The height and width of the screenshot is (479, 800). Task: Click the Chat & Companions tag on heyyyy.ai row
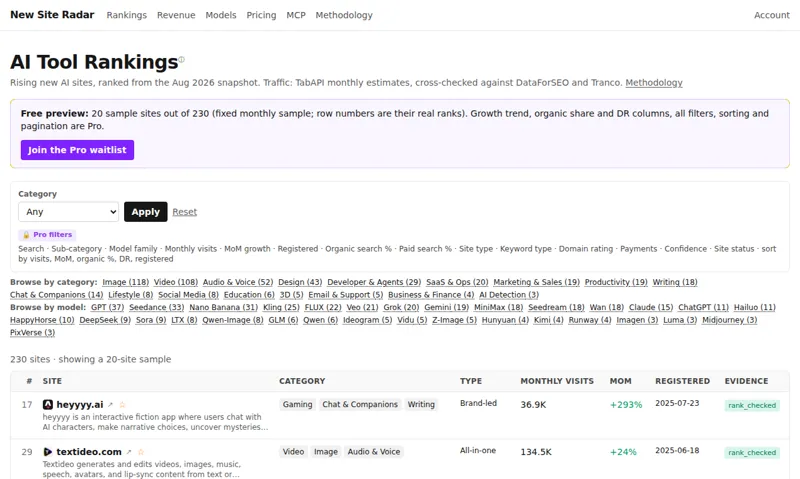tap(360, 405)
